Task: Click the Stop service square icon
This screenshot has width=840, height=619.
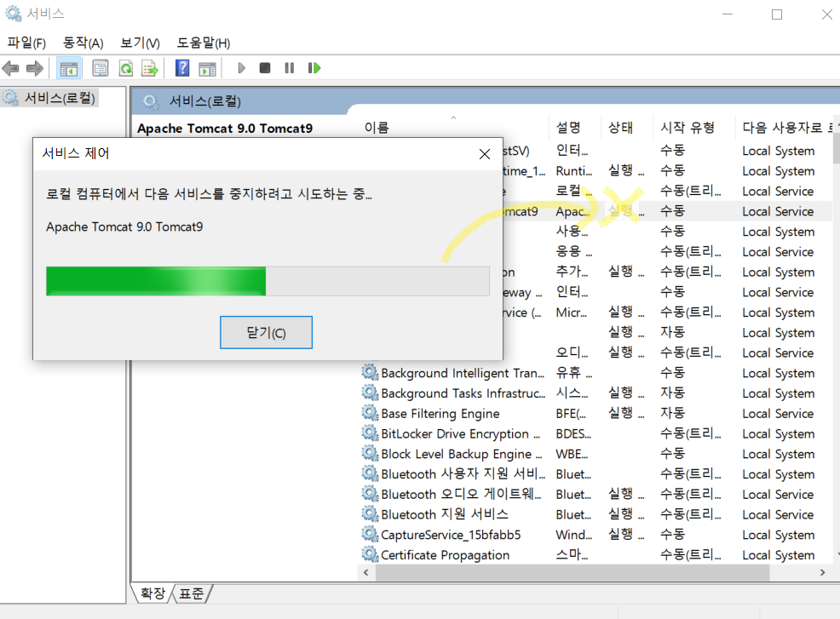Action: pos(265,68)
